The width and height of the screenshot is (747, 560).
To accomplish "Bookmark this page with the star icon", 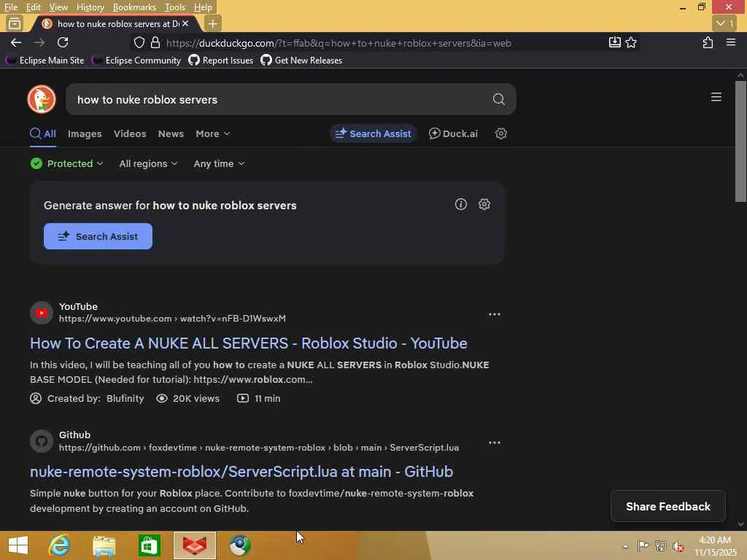I will click(631, 42).
